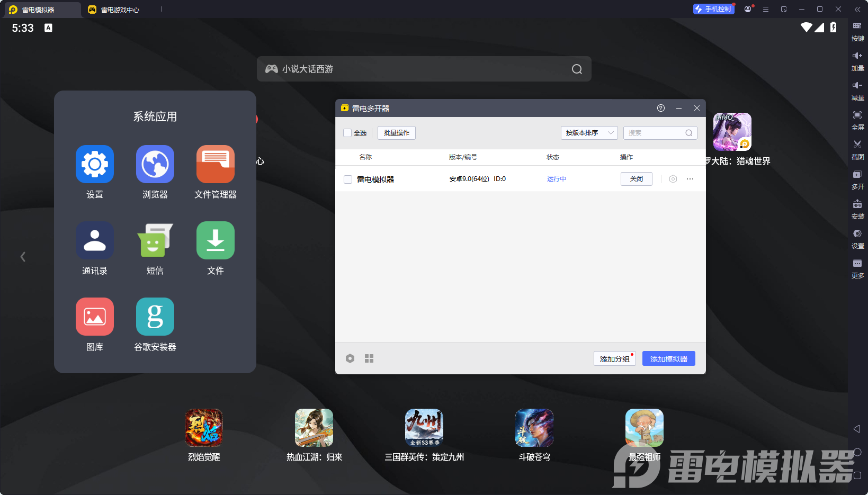Click the 添加模拟器 button
This screenshot has height=495, width=868.
[668, 358]
